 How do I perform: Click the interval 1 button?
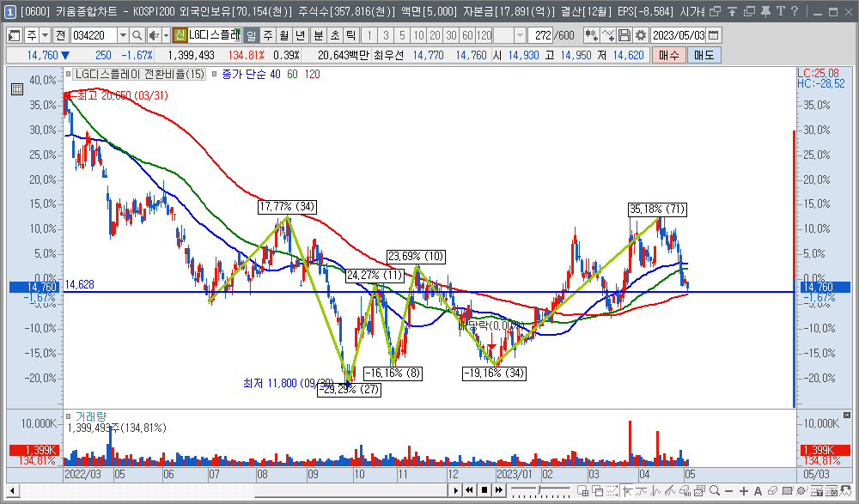pos(369,35)
